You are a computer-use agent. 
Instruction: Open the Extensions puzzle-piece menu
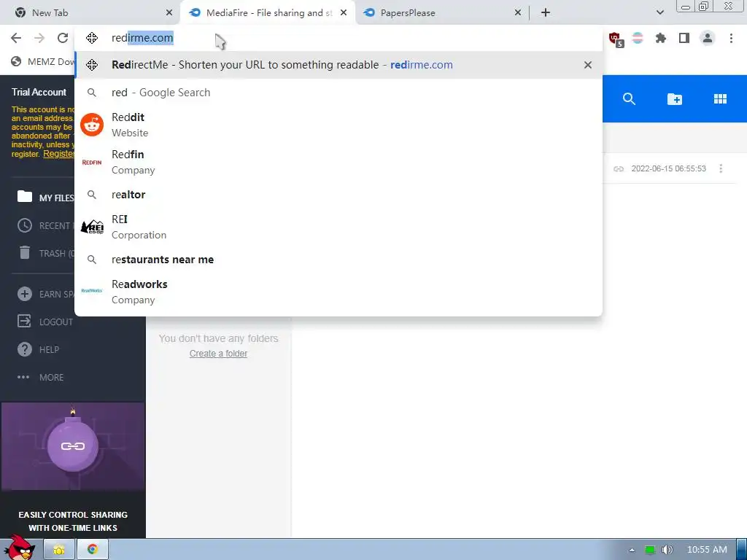coord(660,38)
